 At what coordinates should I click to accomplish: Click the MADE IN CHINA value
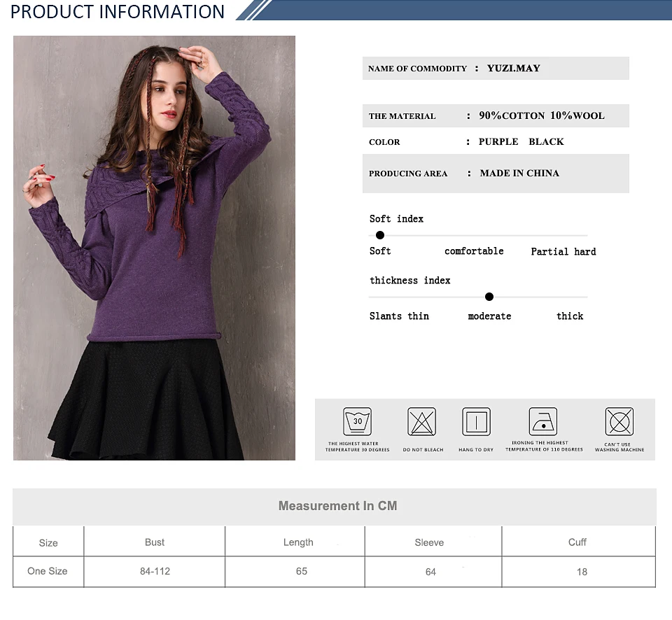pyautogui.click(x=519, y=173)
